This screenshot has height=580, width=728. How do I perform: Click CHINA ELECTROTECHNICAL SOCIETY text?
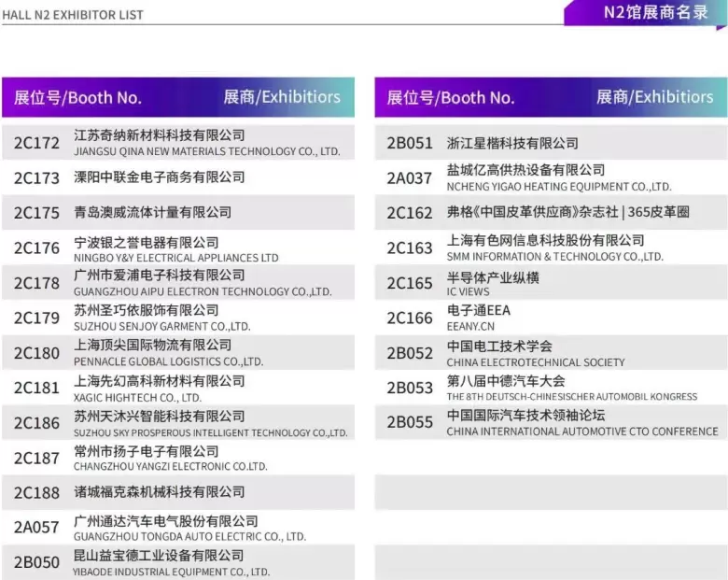coord(536,362)
